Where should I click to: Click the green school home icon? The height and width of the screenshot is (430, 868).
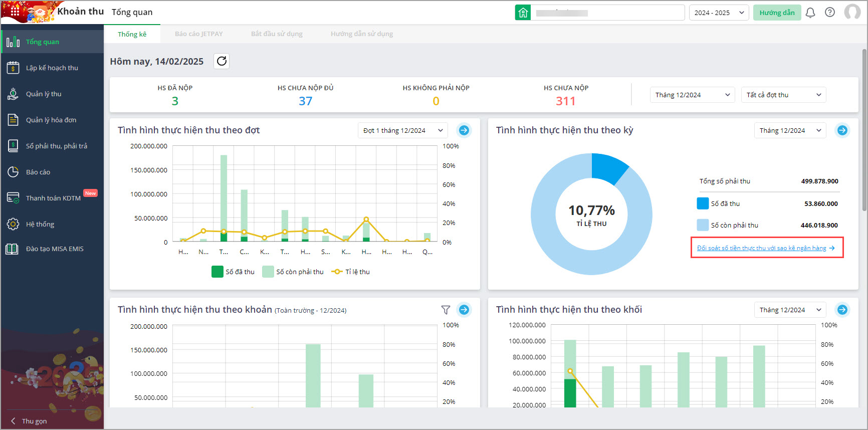[523, 13]
